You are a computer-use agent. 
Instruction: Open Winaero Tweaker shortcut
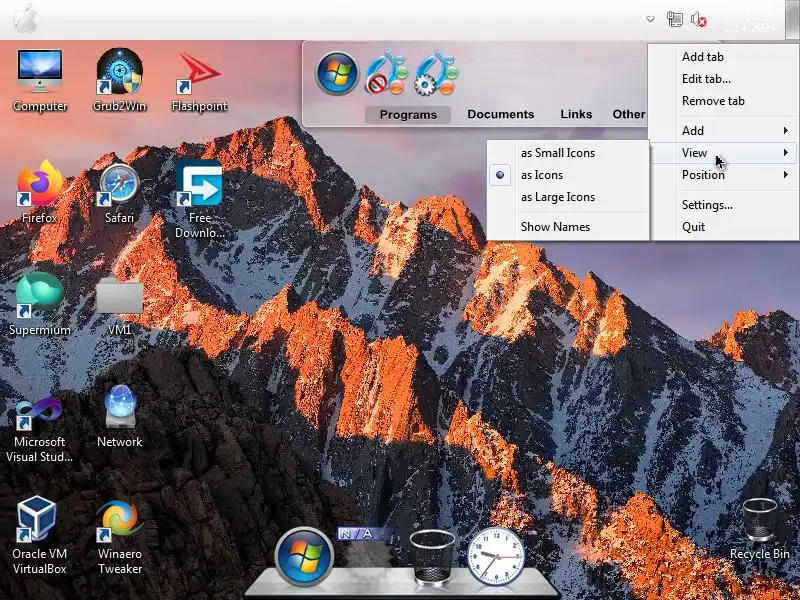(119, 536)
